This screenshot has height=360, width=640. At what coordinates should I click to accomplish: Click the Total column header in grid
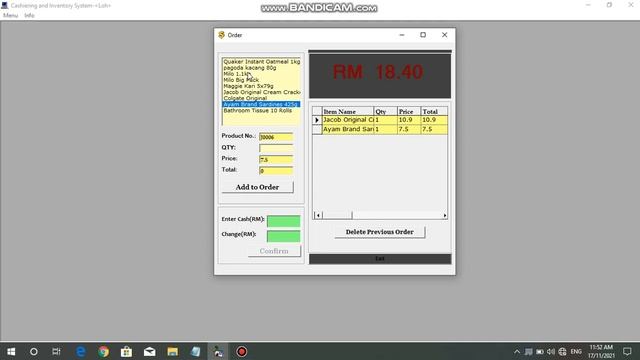coord(434,111)
